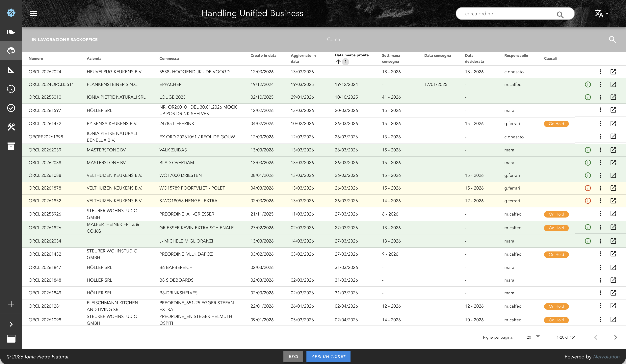Viewport: 626px width, 364px height.
Task: Open details of order ORCLI20261878
Action: (x=613, y=188)
